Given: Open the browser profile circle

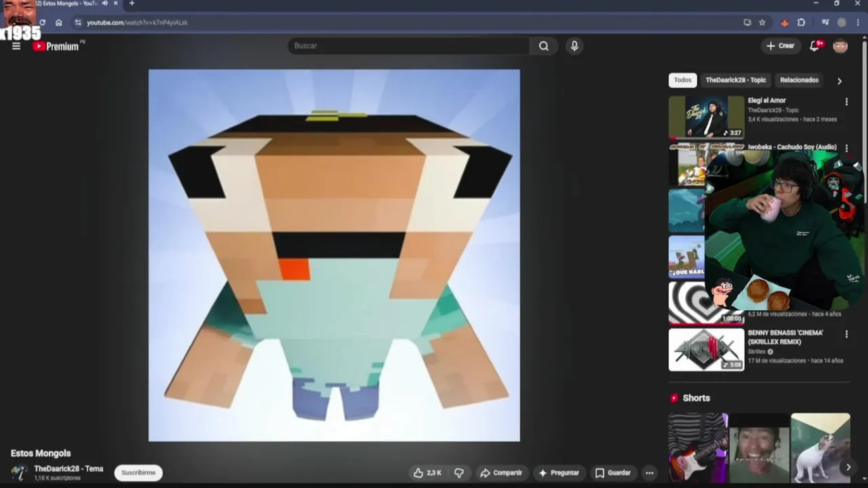Looking at the screenshot, I should click(842, 22).
